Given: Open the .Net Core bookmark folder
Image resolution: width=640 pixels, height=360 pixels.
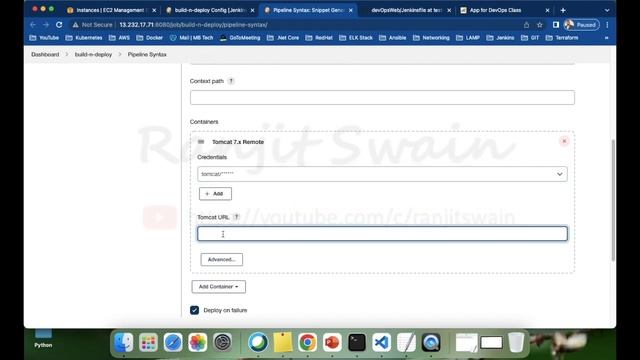Looking at the screenshot, I should (x=283, y=38).
